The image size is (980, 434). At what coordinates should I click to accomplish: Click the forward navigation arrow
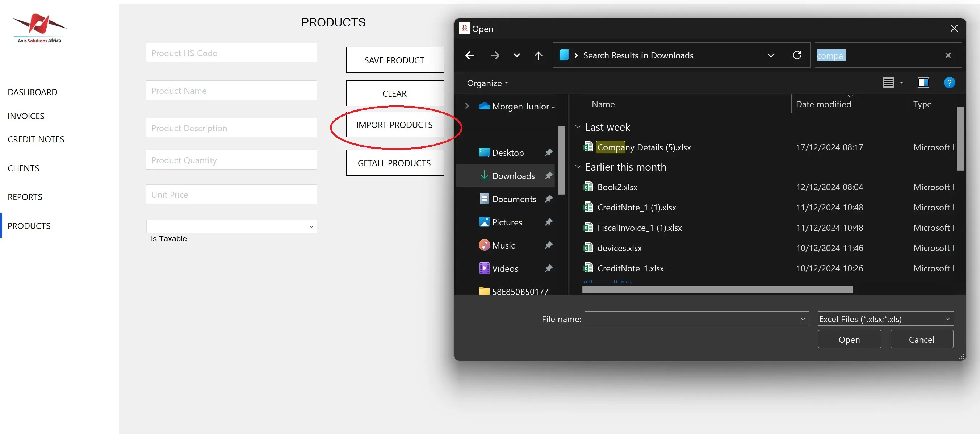[495, 55]
